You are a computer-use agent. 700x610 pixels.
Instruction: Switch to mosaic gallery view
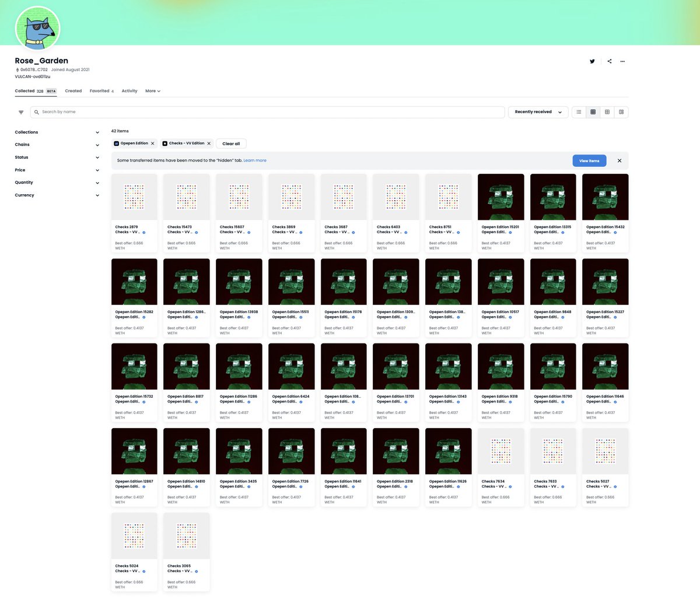[621, 112]
